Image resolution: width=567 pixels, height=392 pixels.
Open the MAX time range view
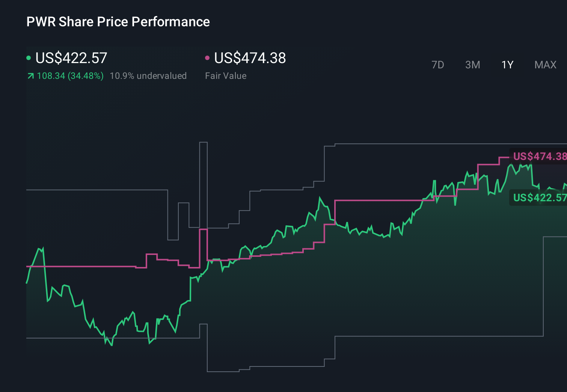(x=545, y=65)
